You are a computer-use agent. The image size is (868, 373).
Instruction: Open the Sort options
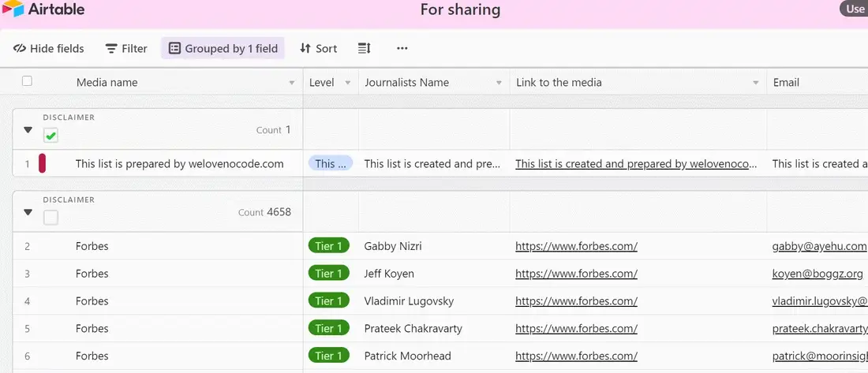click(318, 49)
